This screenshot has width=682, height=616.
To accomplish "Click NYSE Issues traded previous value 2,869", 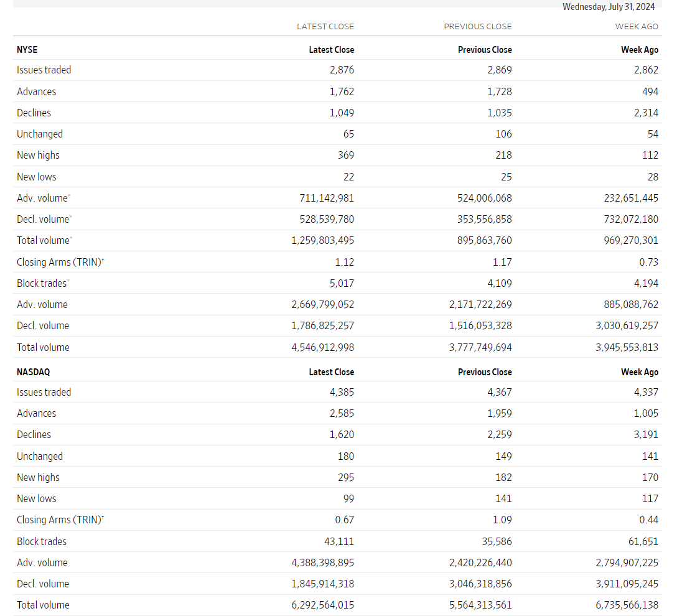I will point(499,70).
